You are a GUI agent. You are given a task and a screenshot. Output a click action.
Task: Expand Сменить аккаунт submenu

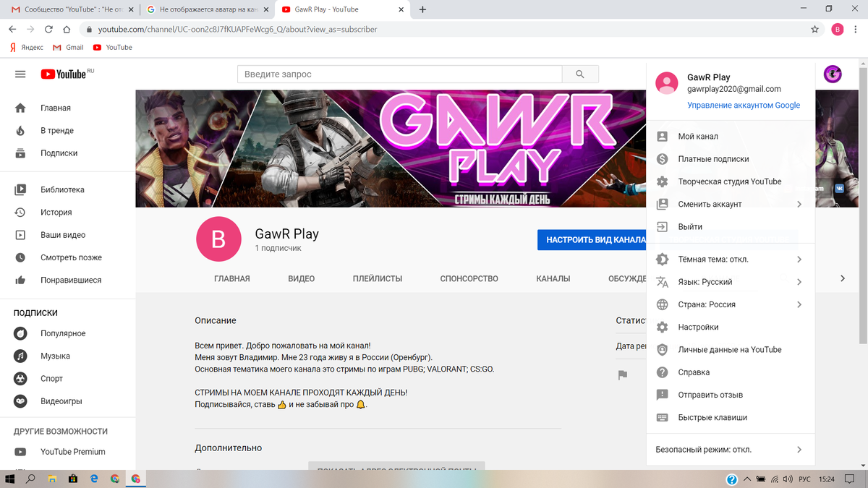pos(799,204)
